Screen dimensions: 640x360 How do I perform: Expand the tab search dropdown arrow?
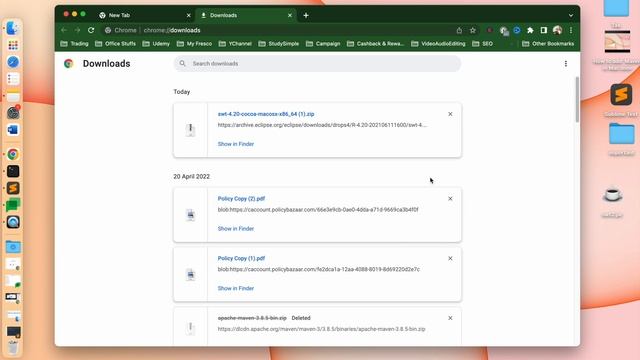(571, 16)
